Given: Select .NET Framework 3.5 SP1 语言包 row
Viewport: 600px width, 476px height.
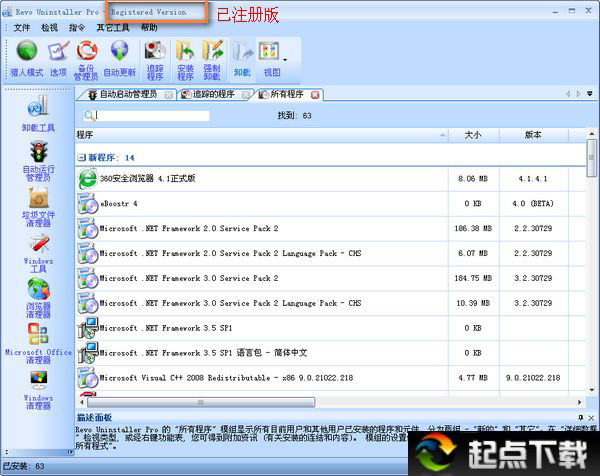Looking at the screenshot, I should click(x=331, y=353).
